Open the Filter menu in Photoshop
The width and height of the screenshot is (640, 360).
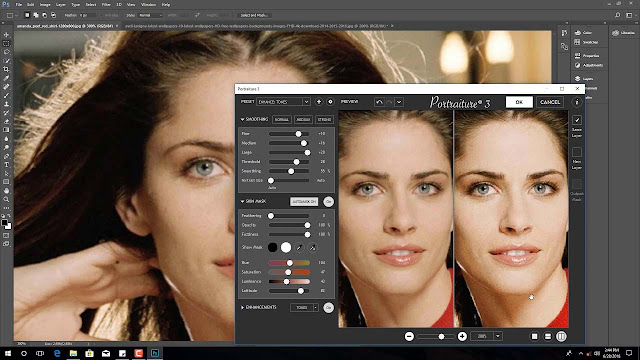(x=106, y=4)
